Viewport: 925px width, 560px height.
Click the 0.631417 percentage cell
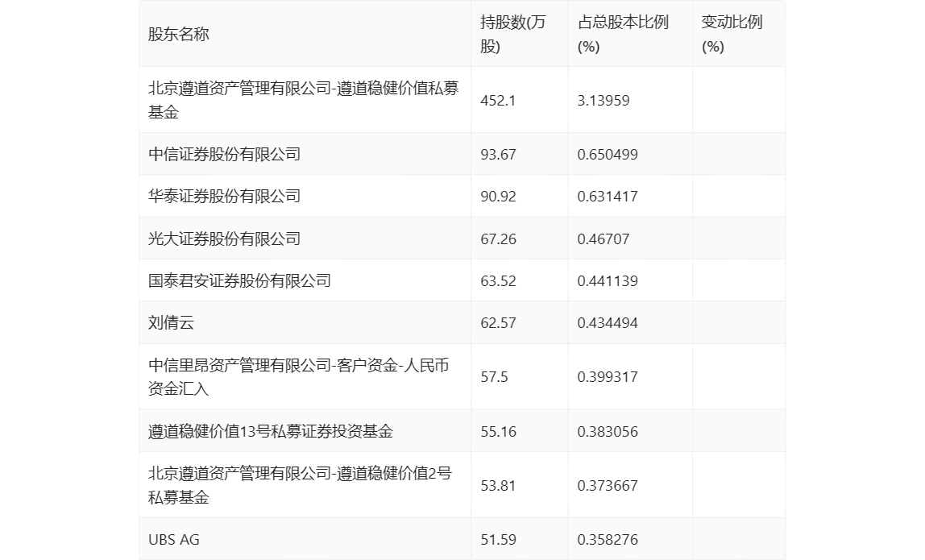tap(608, 197)
